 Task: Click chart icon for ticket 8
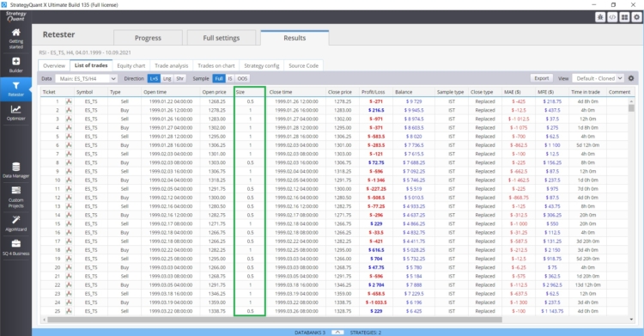pyautogui.click(x=69, y=162)
